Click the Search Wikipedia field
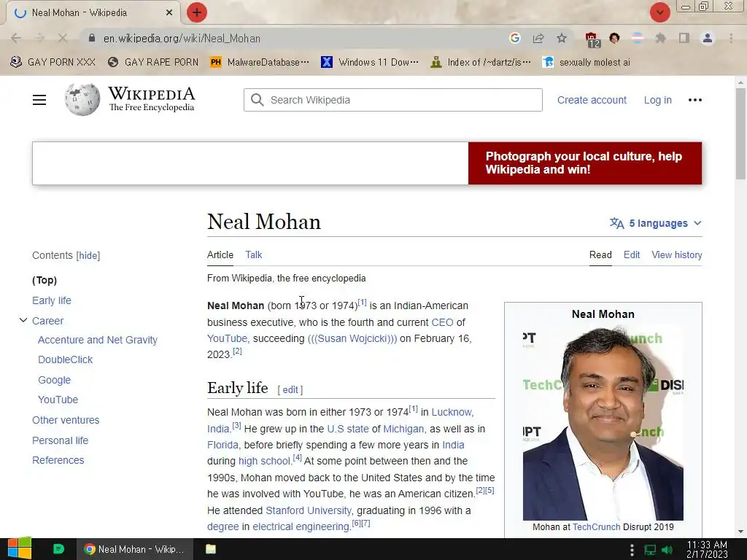The width and height of the screenshot is (747, 560). click(393, 100)
